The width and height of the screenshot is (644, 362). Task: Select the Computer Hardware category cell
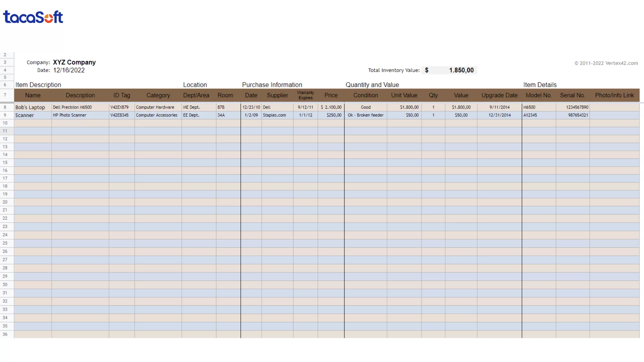pyautogui.click(x=155, y=107)
